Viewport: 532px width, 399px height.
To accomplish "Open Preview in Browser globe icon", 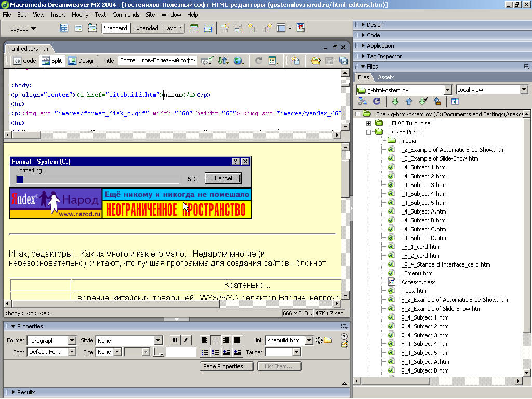I will pos(238,61).
